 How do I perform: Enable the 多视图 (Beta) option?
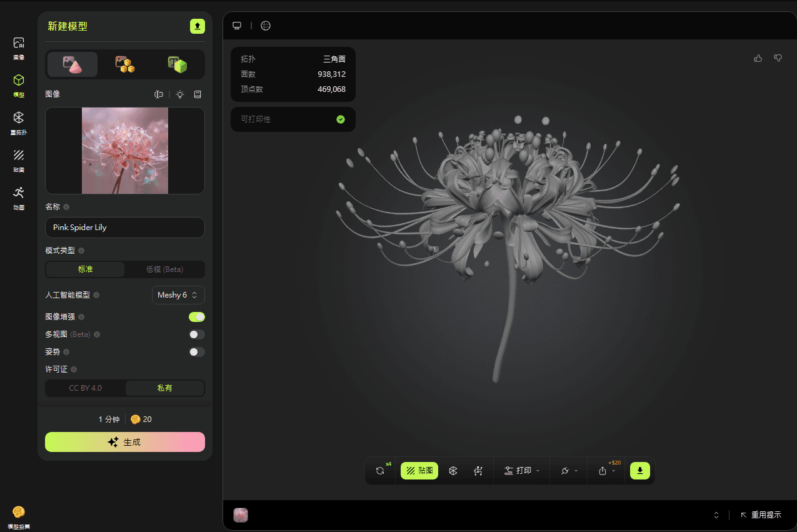(196, 334)
